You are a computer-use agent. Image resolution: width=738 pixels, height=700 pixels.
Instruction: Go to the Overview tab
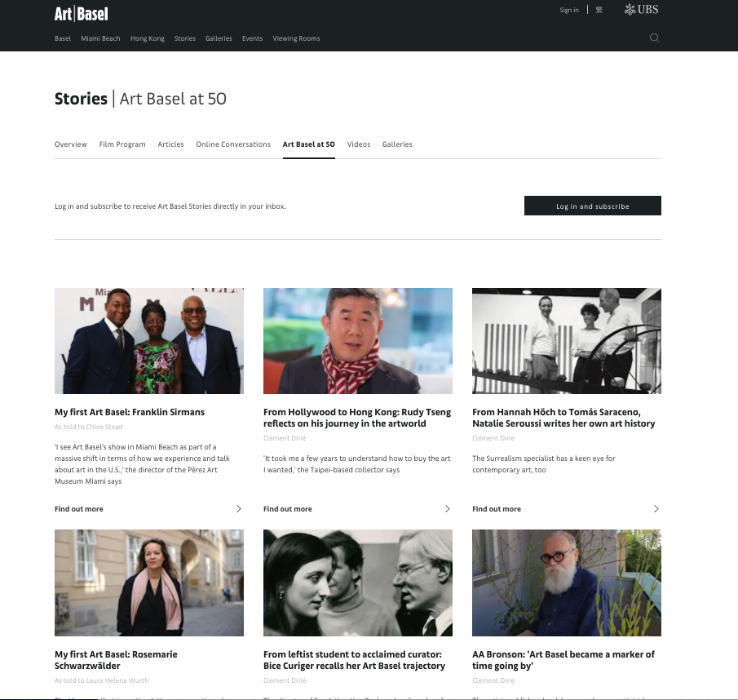tap(71, 144)
